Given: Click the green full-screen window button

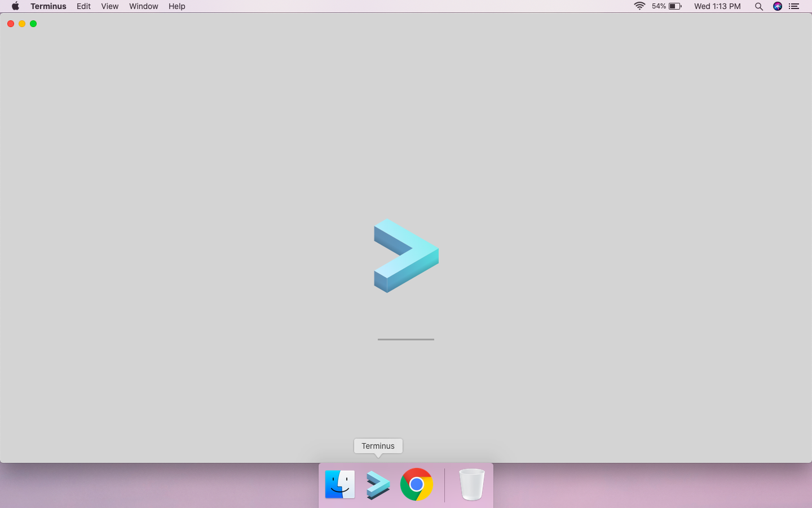Looking at the screenshot, I should (x=33, y=24).
